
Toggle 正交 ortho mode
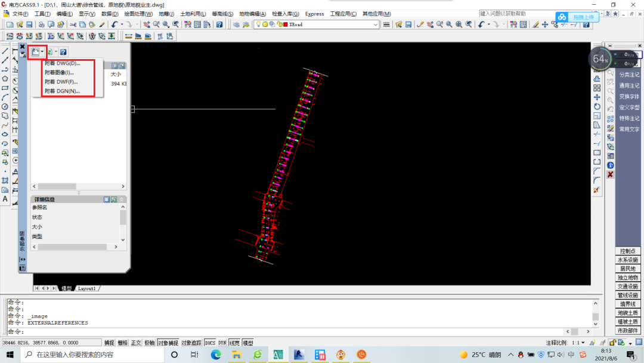[136, 343]
